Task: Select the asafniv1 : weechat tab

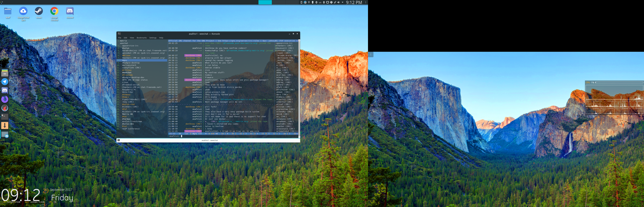Action: (x=208, y=140)
